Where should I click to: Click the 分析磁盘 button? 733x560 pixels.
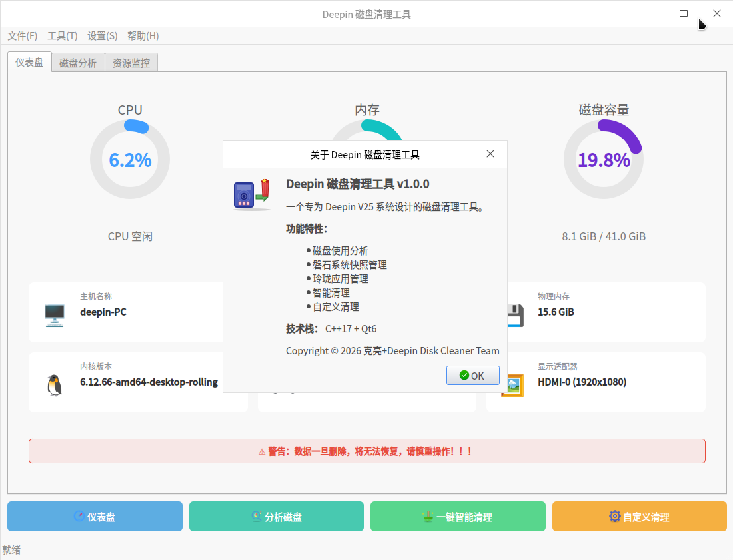(277, 517)
